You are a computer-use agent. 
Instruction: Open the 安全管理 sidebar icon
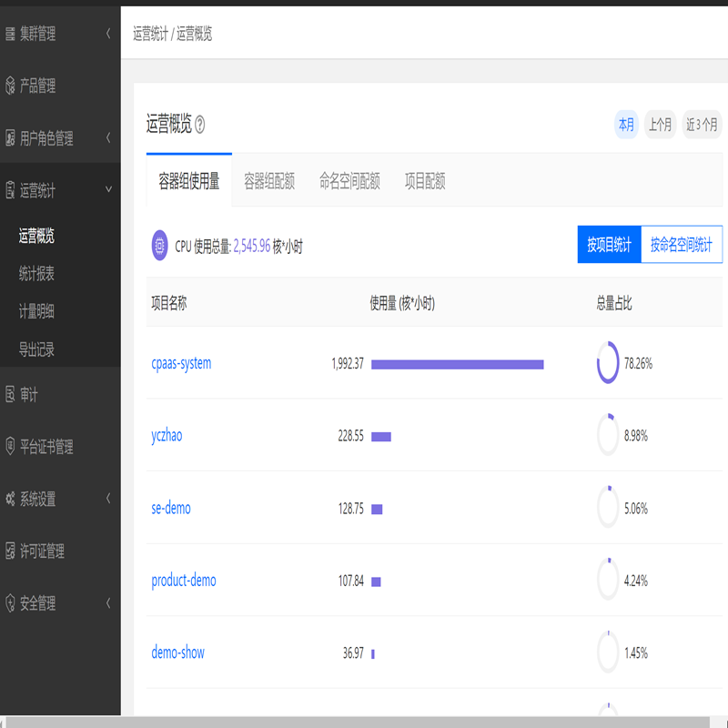[x=11, y=602]
